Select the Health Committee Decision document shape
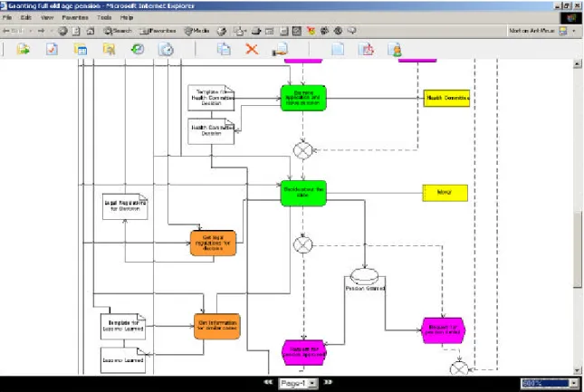Viewport: 584px width, 392px height. pos(211,131)
